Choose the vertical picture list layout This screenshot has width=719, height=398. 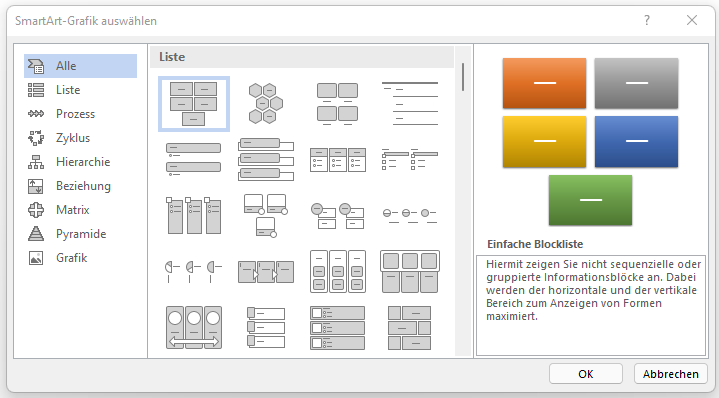click(337, 327)
